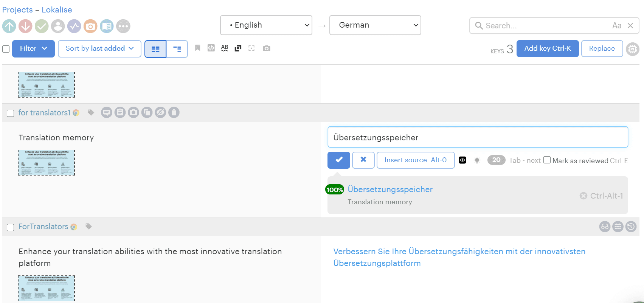Hide key using crossed-eye icon
644x303 pixels.
pos(160,112)
